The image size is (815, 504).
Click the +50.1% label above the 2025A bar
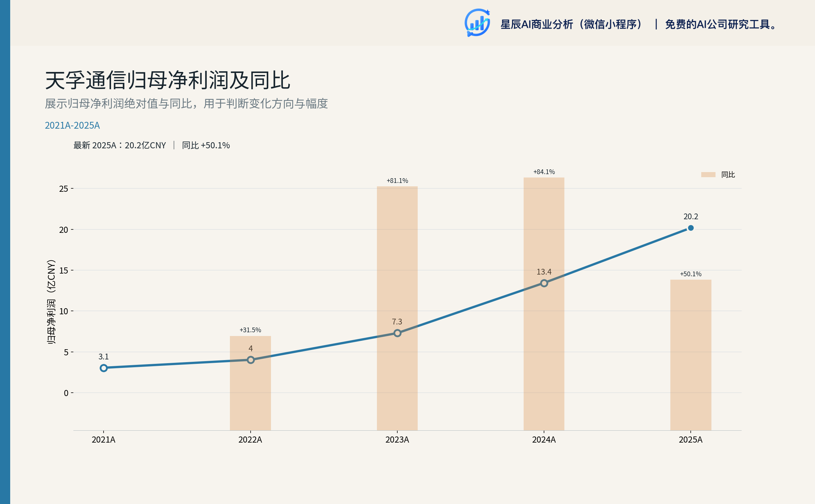click(691, 274)
